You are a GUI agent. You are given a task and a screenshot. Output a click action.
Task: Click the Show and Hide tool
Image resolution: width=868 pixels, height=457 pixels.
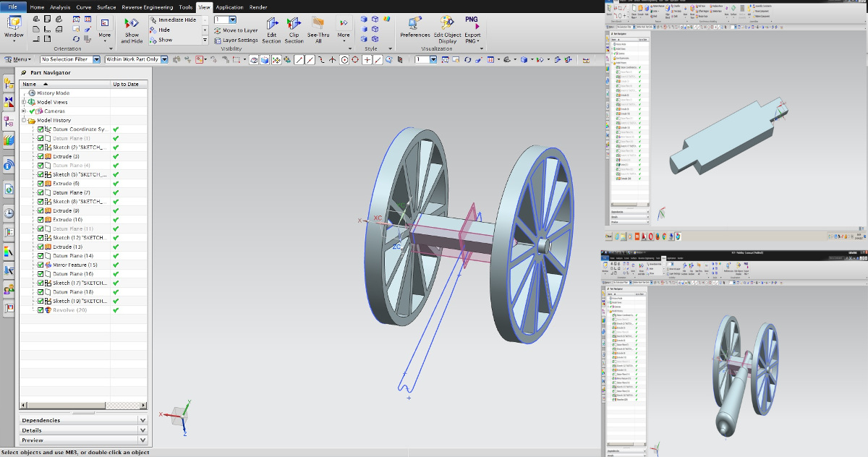[x=132, y=29]
